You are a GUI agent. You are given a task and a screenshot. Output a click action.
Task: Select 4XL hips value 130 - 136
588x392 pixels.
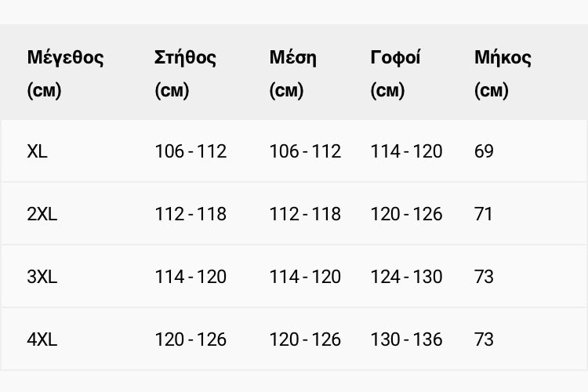pyautogui.click(x=406, y=339)
